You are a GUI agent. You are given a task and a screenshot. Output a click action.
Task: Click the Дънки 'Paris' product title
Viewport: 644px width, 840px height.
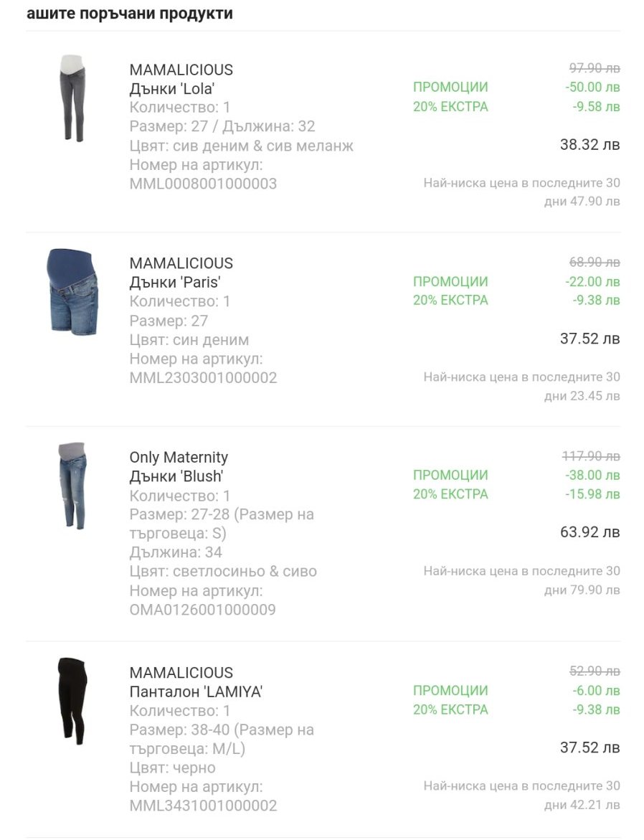(x=174, y=283)
